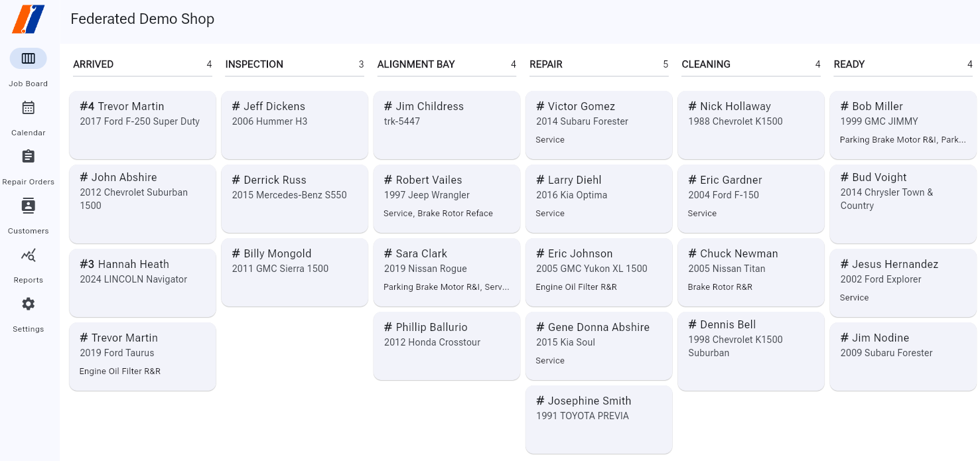Open Eric Johnson's GMC Yukon card
This screenshot has height=461, width=980.
[x=599, y=273]
